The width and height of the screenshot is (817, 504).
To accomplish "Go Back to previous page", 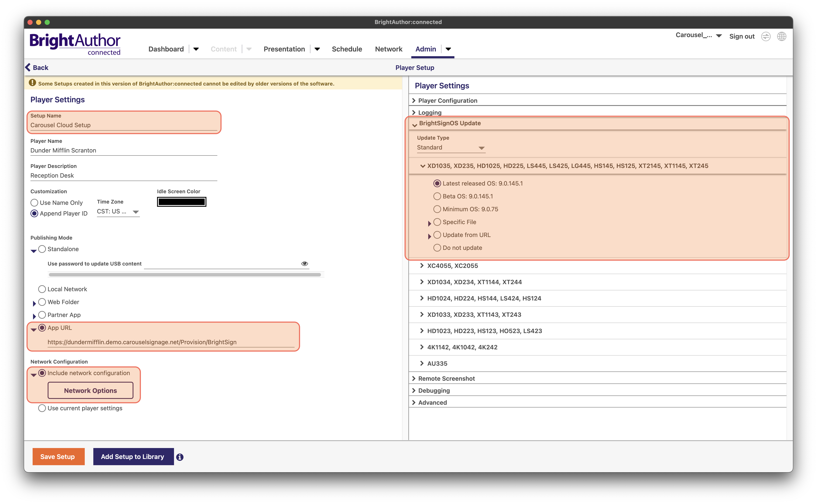I will pos(37,67).
